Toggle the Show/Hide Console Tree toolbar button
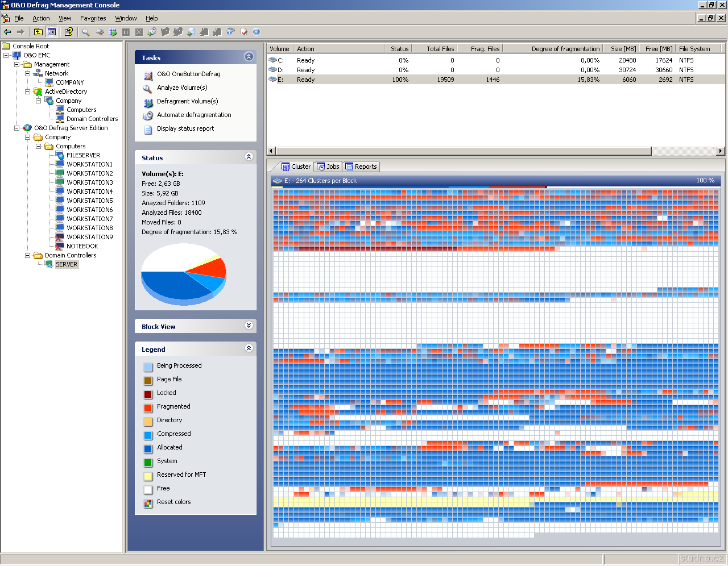Screen dimensions: 728x566 [52, 32]
